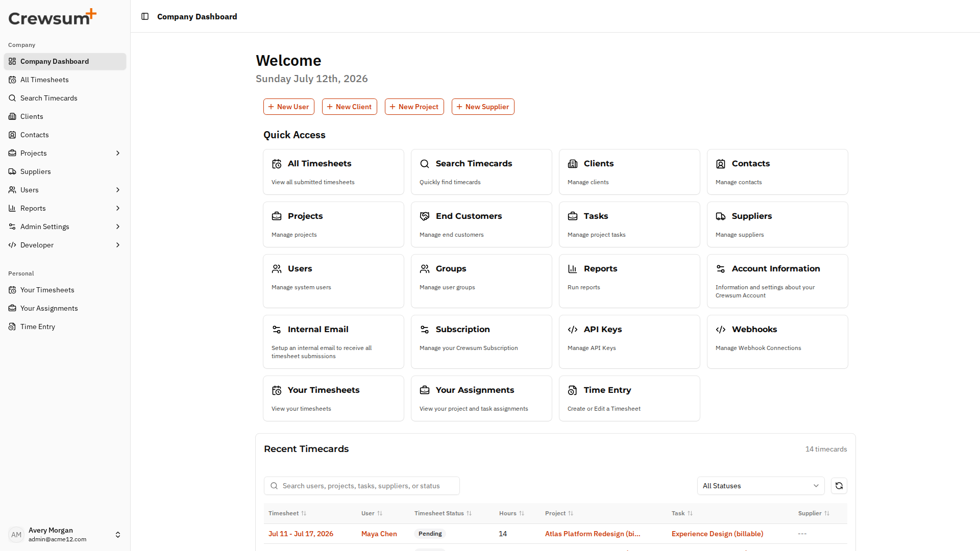Open the End Customers card
The width and height of the screenshot is (980, 551).
pos(481,224)
